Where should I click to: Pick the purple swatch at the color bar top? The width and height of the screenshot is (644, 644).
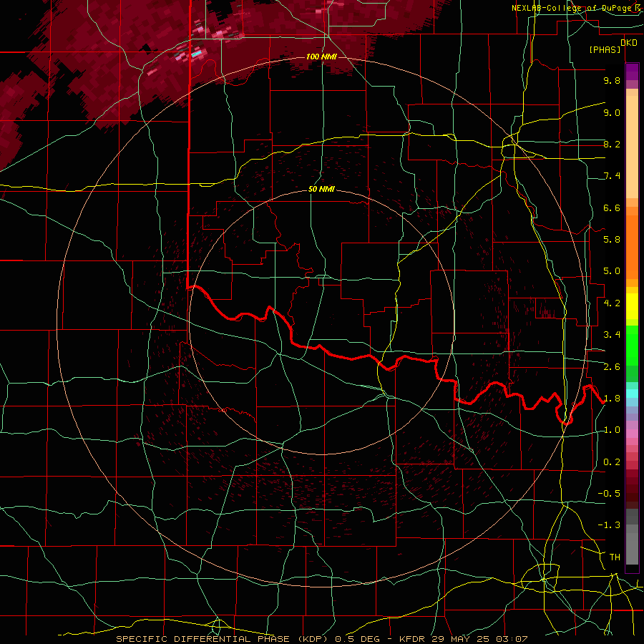(x=632, y=72)
